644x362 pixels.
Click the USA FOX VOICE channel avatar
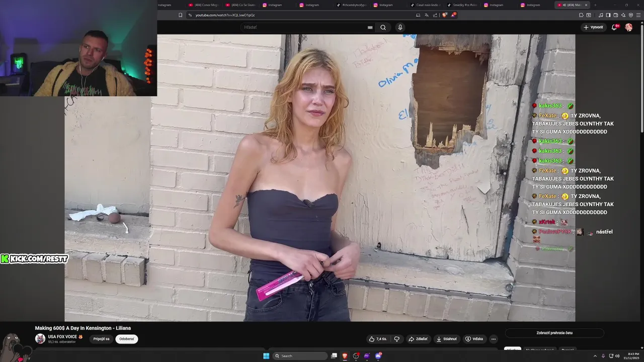[x=40, y=338]
